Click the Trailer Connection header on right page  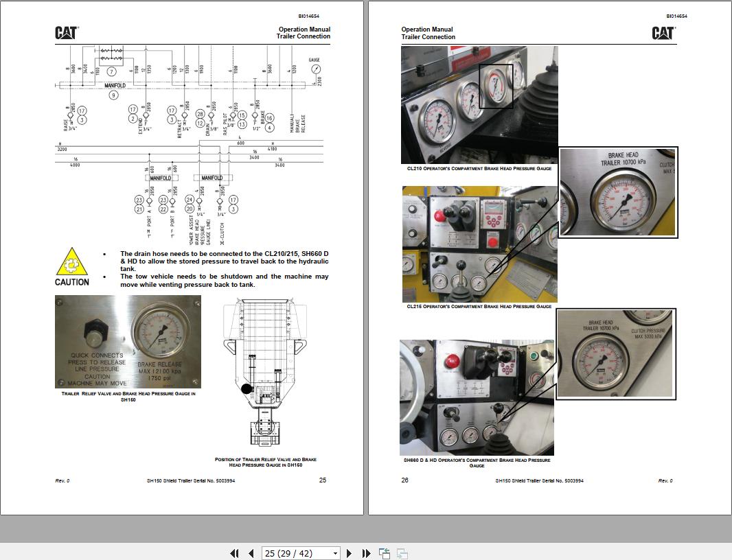427,36
